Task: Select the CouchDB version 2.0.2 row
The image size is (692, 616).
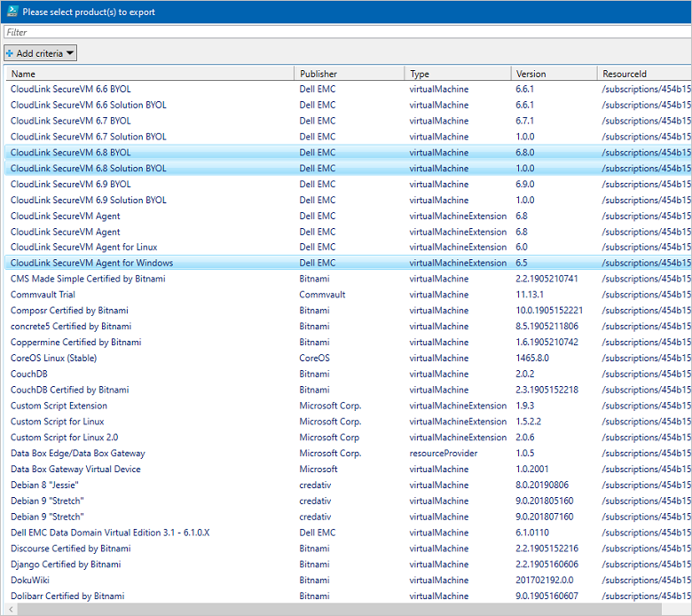Action: (348, 374)
